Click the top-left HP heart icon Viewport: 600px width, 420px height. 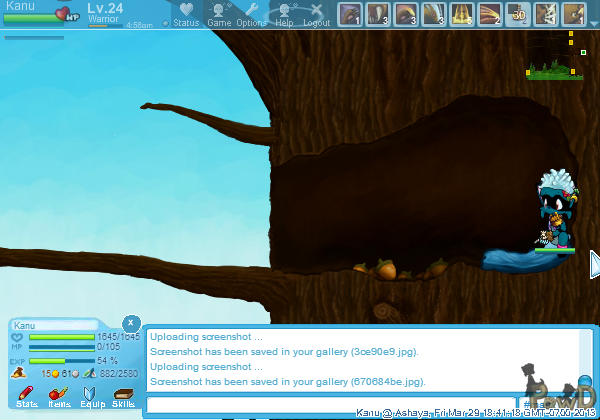63,13
